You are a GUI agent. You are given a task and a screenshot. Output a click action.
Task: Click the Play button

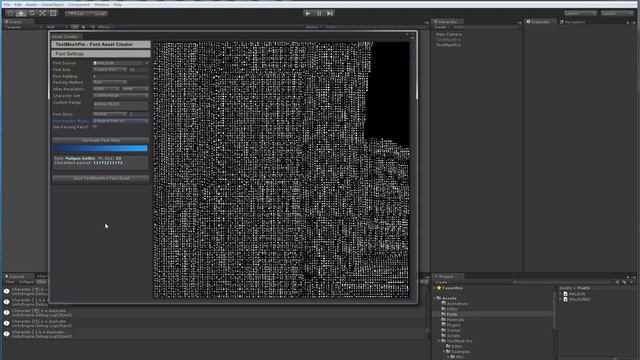pos(308,13)
